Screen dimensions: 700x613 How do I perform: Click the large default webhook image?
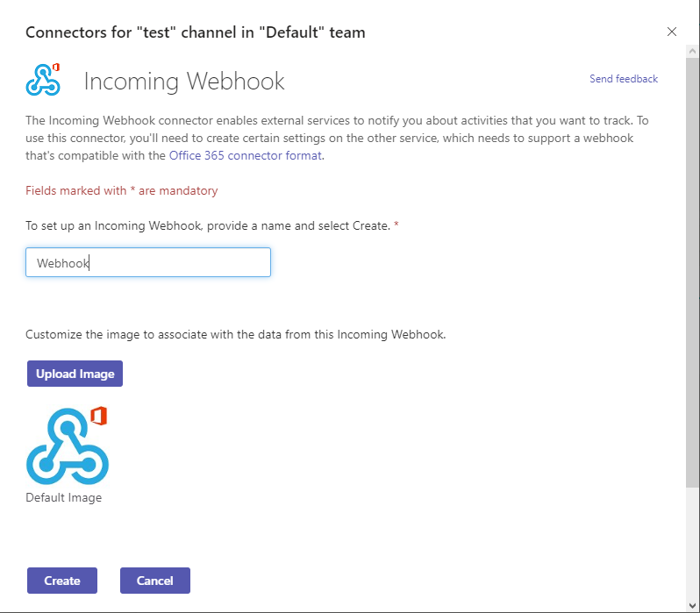click(68, 449)
